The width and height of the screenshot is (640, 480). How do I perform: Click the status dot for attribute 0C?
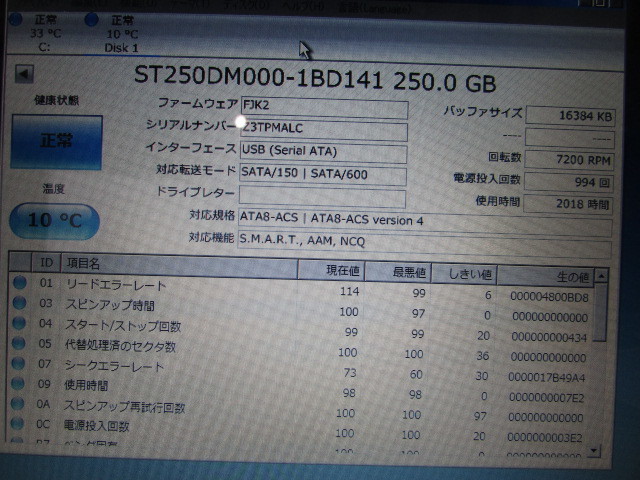pyautogui.click(x=17, y=423)
